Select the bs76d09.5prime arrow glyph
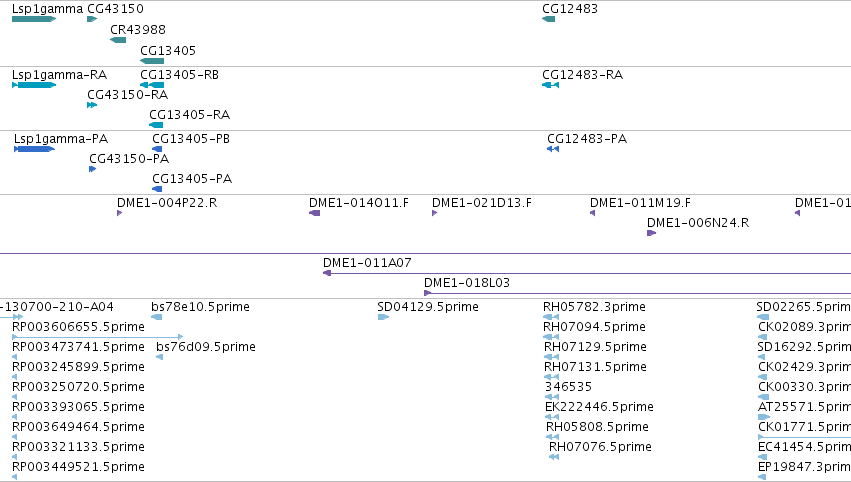The image size is (851, 482). (160, 357)
